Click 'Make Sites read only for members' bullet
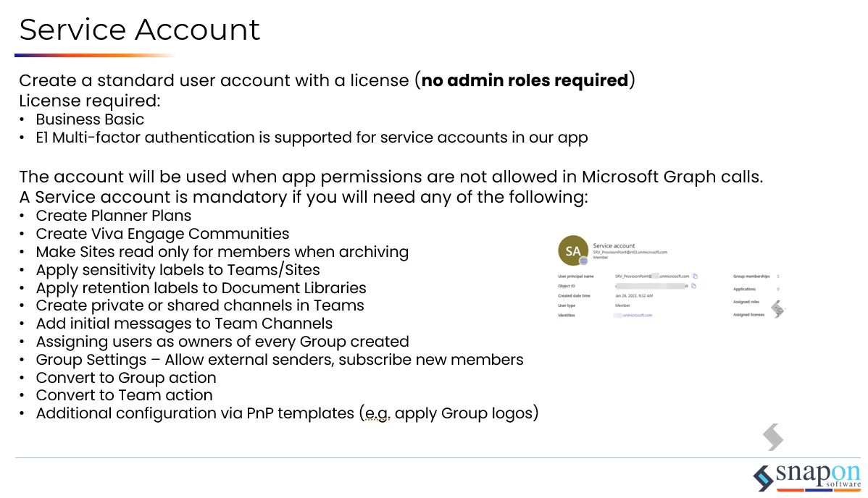The height and width of the screenshot is (498, 868). 222,253
